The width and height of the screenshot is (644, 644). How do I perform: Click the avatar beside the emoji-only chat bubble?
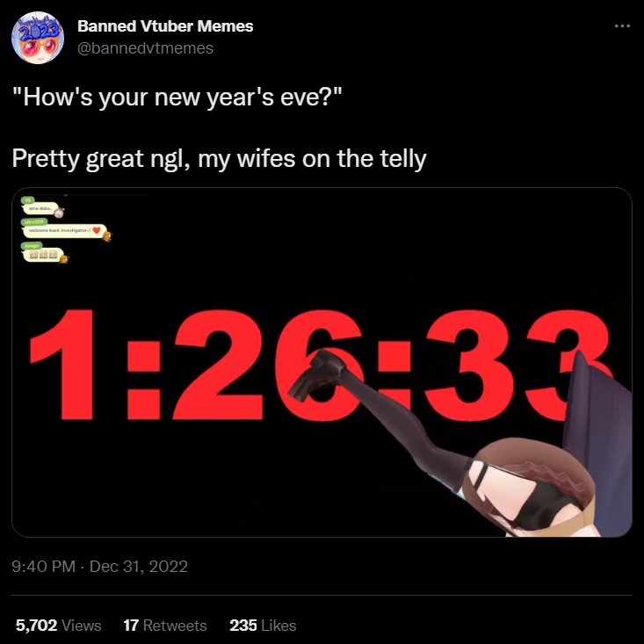[x=64, y=259]
